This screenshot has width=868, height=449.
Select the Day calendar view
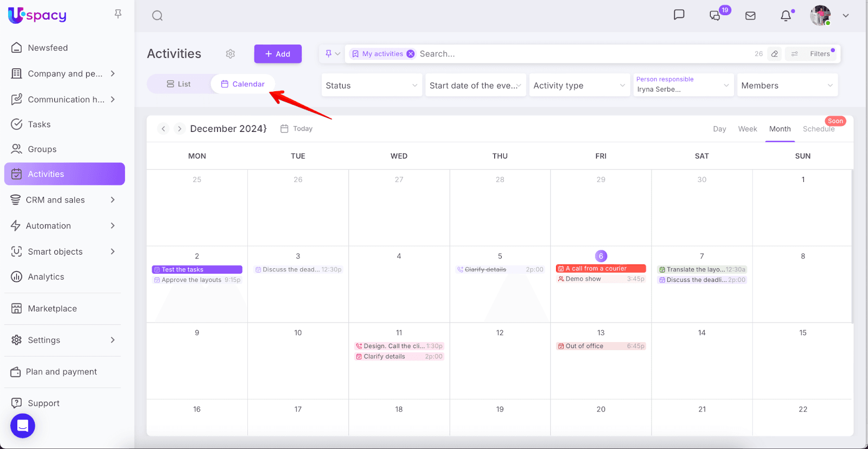point(719,129)
